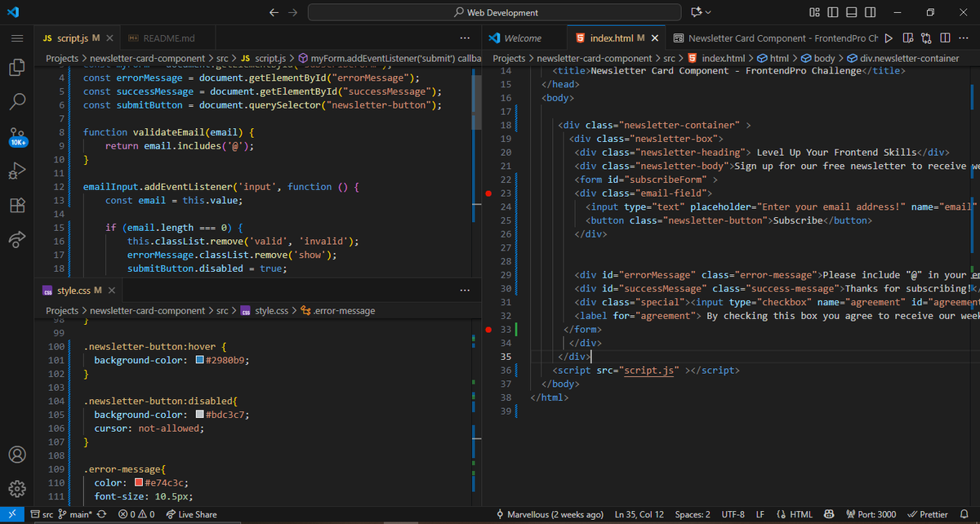Open the Manage gear icon
The width and height of the screenshot is (980, 524).
tap(16, 489)
